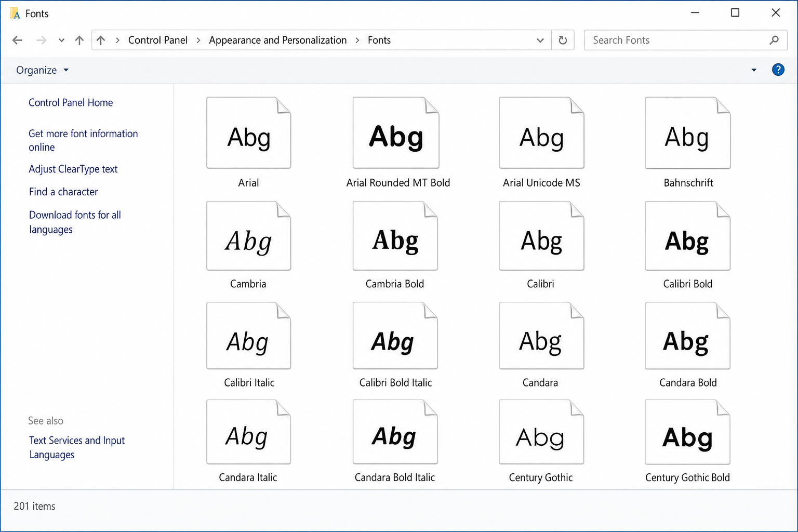Select the Calibri Bold Italic font icon
The image size is (798, 532).
pyautogui.click(x=395, y=336)
